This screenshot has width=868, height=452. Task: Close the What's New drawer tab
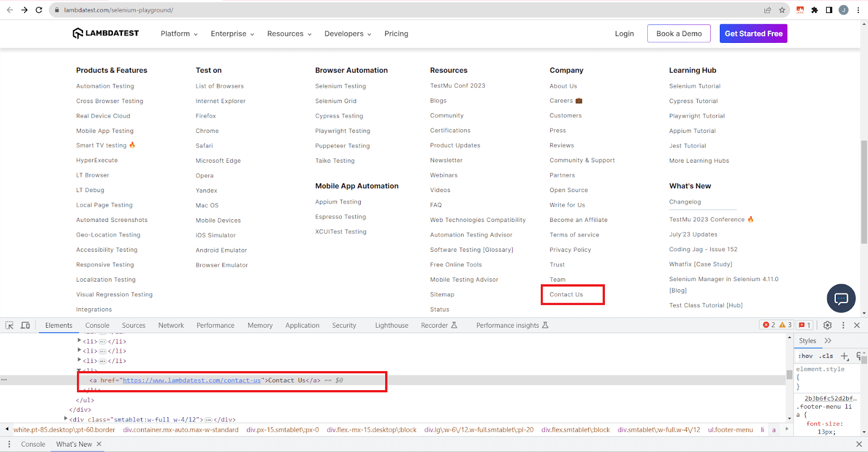pyautogui.click(x=99, y=444)
